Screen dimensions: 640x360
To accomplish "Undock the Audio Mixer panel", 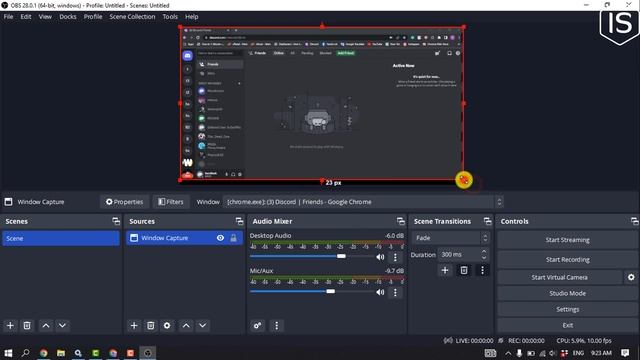I will click(401, 221).
